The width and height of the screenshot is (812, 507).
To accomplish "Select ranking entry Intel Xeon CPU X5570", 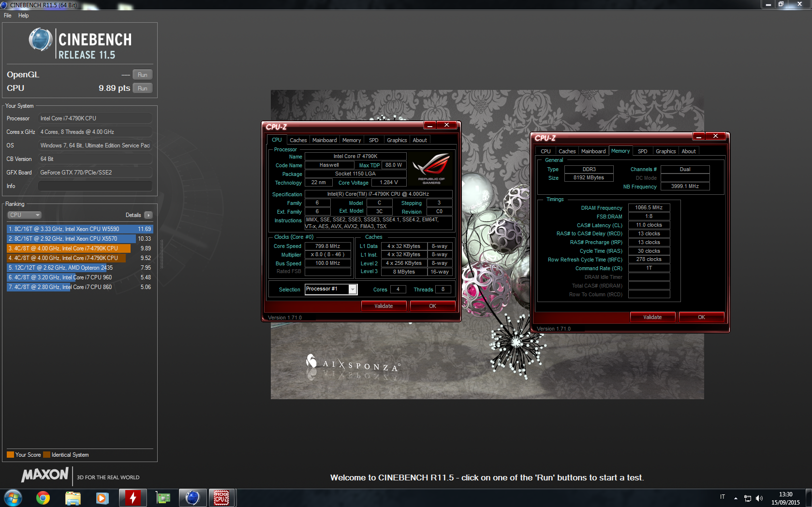I will pos(80,239).
